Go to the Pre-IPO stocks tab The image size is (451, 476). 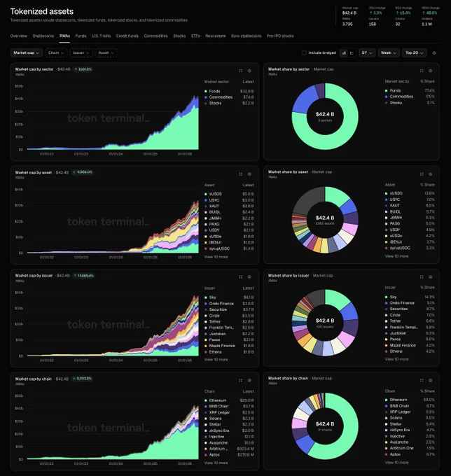pyautogui.click(x=280, y=36)
